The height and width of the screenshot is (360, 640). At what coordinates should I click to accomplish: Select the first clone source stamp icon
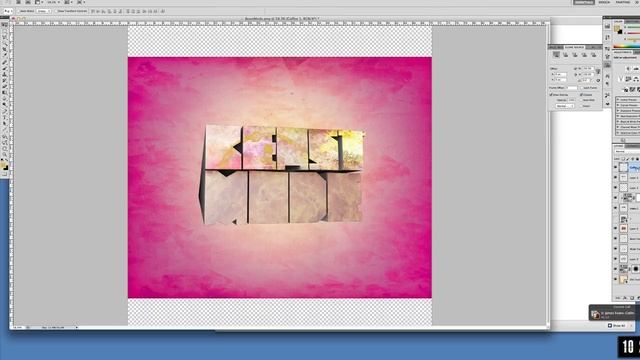[x=556, y=55]
